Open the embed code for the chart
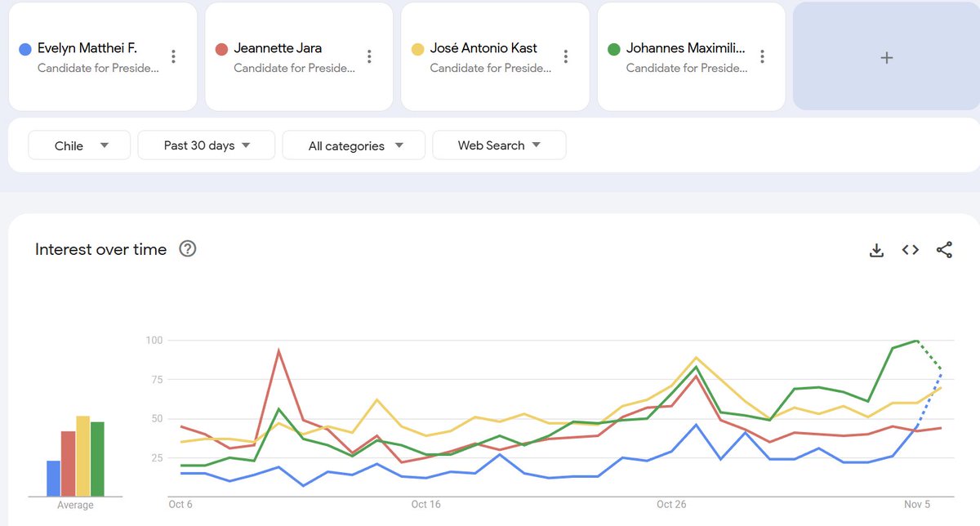Screen dimensions: 980x526 pos(911,250)
